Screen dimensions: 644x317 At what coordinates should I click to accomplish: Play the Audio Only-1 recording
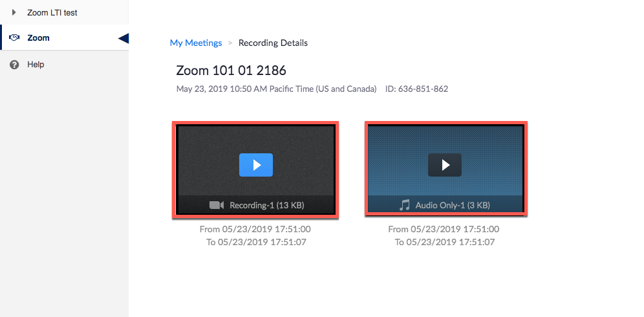tap(445, 166)
